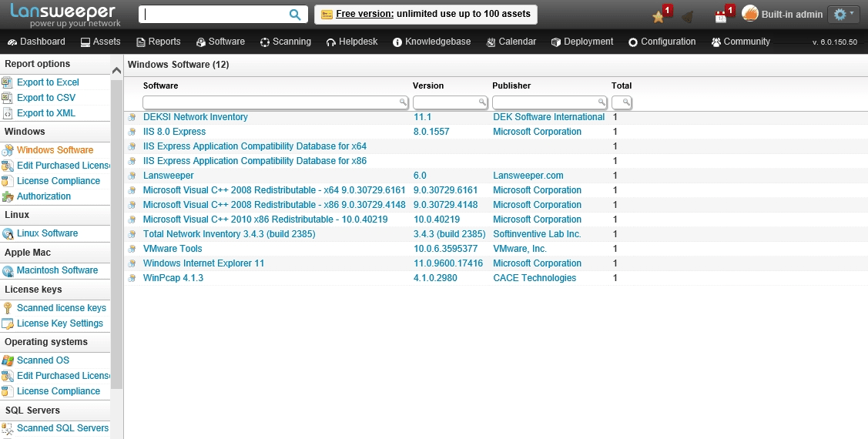The width and height of the screenshot is (868, 439).
Task: Click the License Compliance icon under Windows
Action: [x=7, y=181]
